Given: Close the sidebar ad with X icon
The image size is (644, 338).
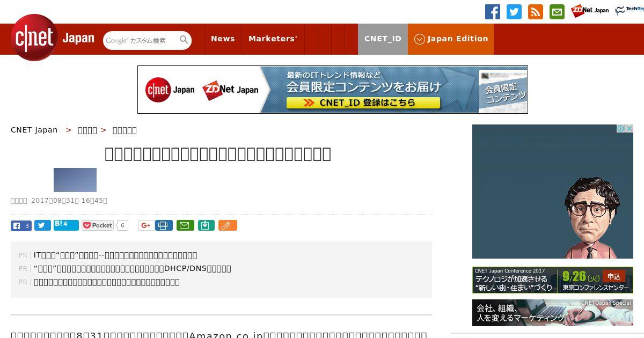Looking at the screenshot, I should point(630,129).
